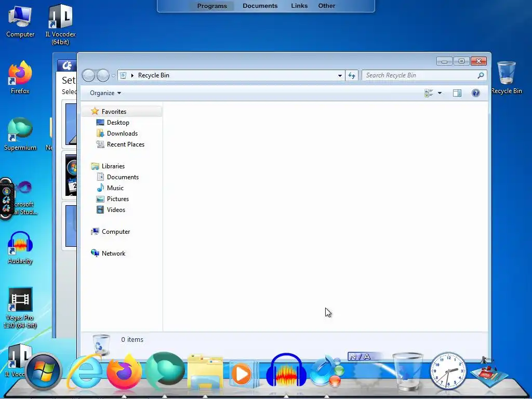Open Documents library
The height and width of the screenshot is (399, 532).
pos(123,177)
